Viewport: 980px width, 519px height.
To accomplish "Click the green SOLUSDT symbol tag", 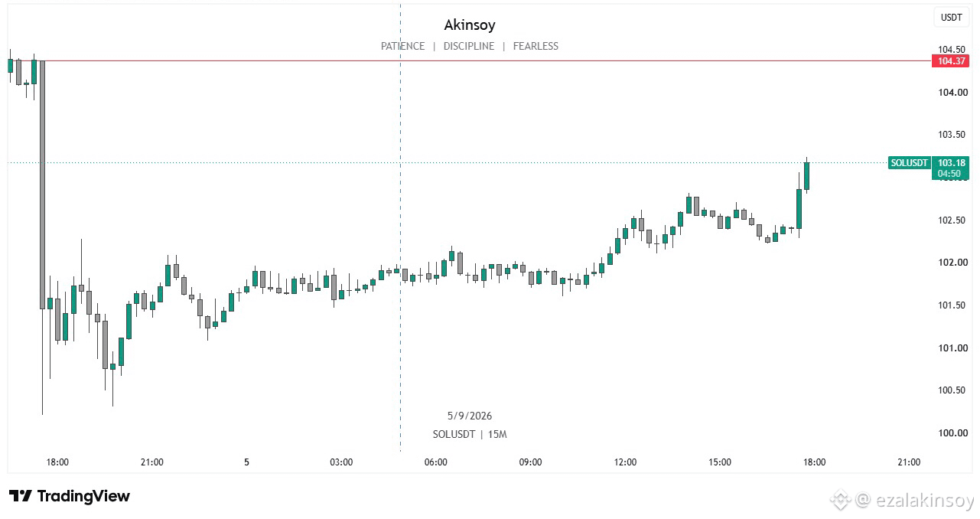I will click(910, 162).
